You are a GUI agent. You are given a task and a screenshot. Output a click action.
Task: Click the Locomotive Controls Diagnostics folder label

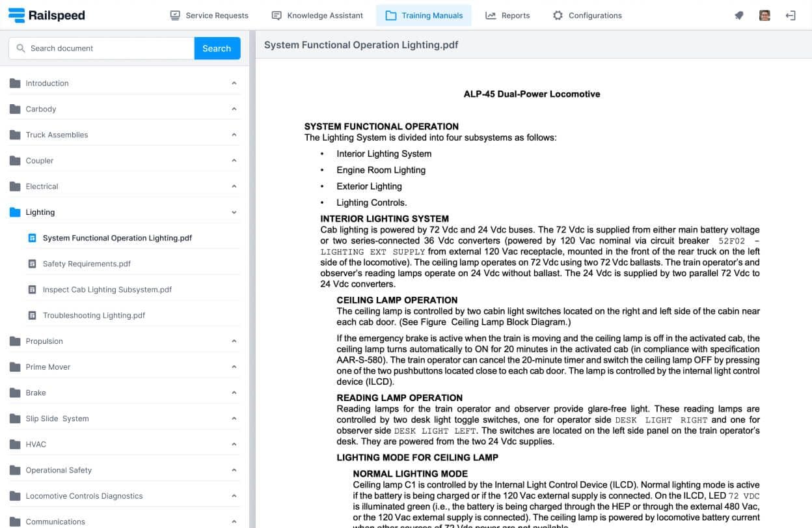[x=84, y=496]
